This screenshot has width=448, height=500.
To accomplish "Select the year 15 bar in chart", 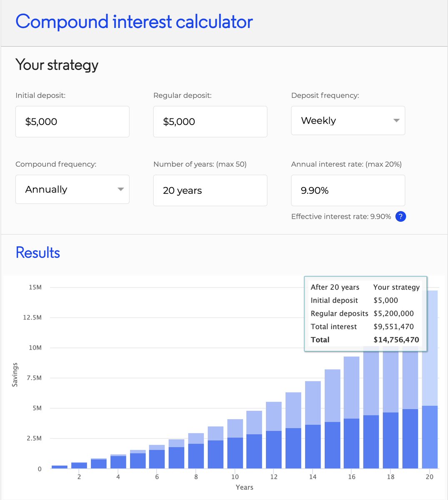I will pos(333,419).
